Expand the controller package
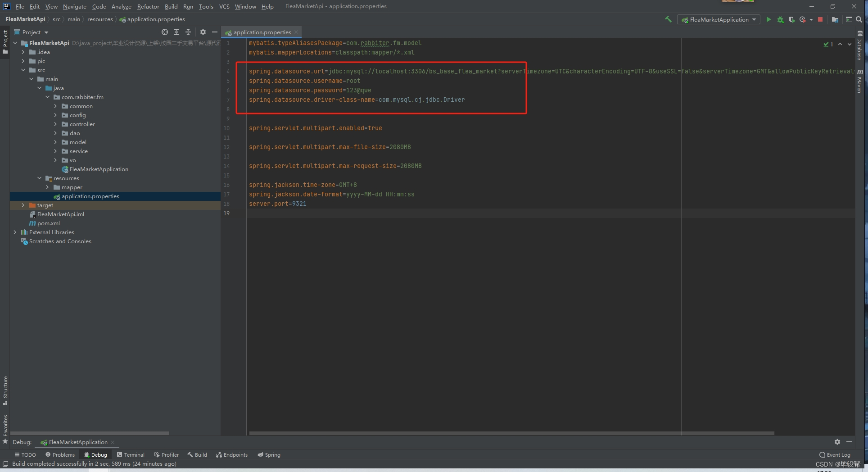The width and height of the screenshot is (868, 472). coord(56,124)
